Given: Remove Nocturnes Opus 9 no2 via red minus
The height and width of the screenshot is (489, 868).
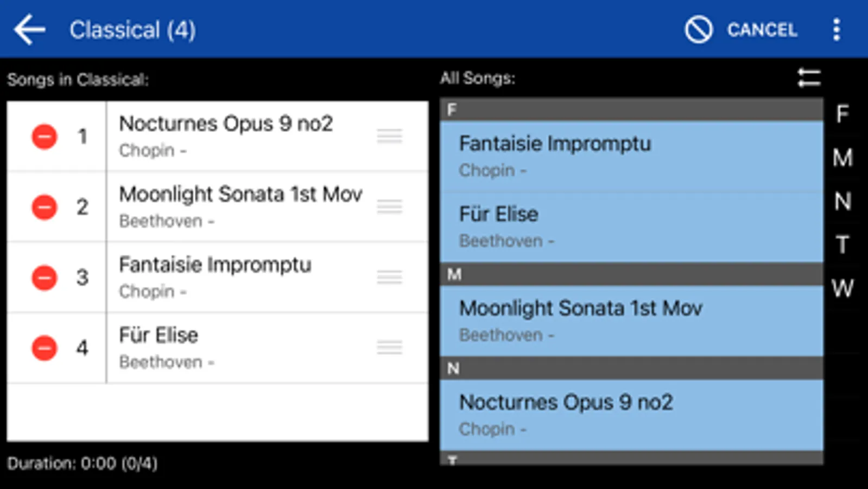Looking at the screenshot, I should click(x=45, y=136).
